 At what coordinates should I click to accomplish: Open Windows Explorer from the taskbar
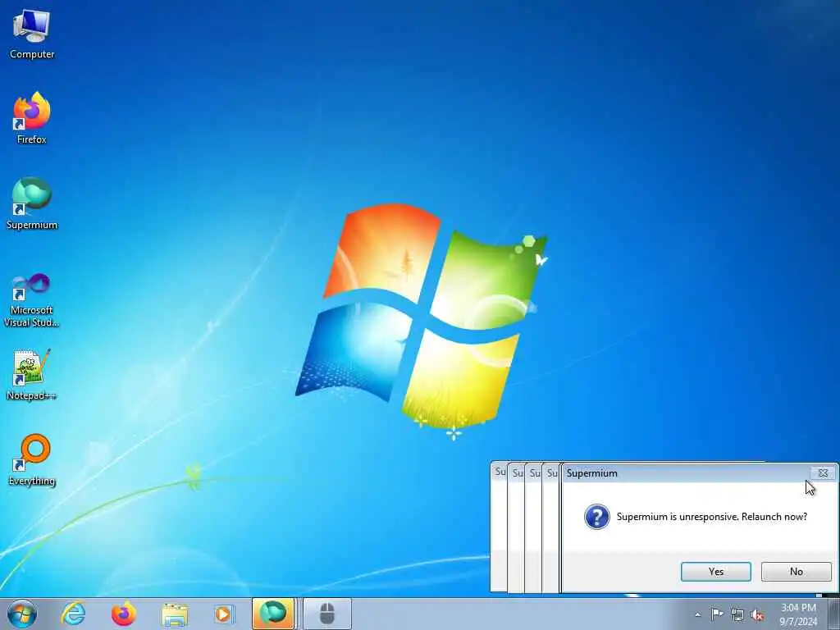175,614
